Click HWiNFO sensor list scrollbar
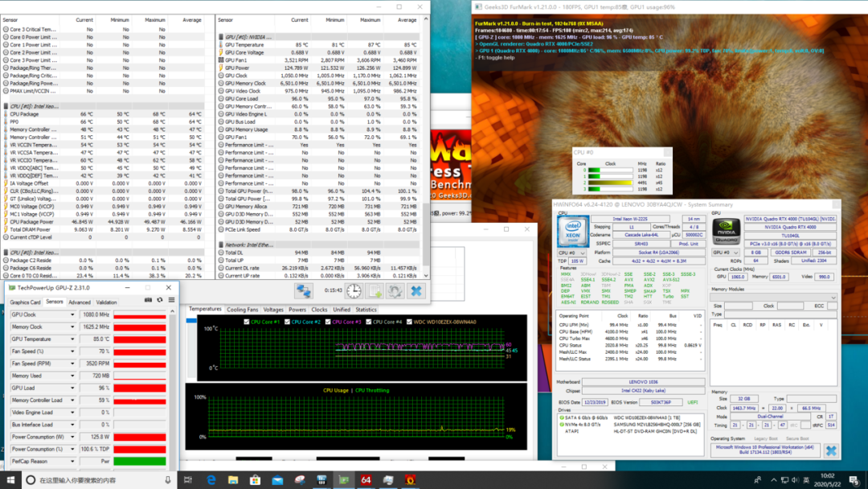The image size is (868, 489). point(426,146)
